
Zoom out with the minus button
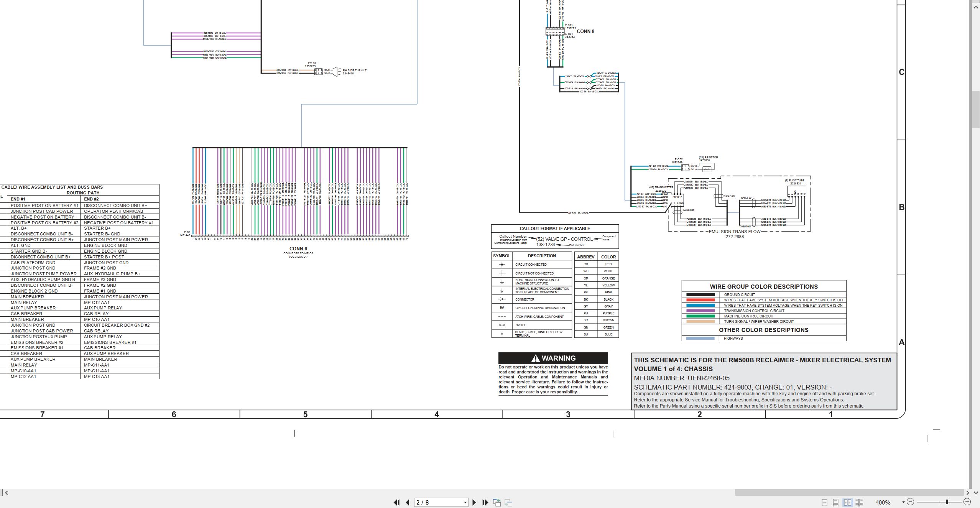pos(911,502)
